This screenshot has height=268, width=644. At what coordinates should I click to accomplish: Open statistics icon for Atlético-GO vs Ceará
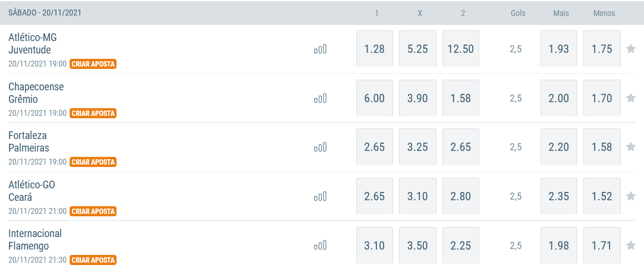[x=320, y=196]
